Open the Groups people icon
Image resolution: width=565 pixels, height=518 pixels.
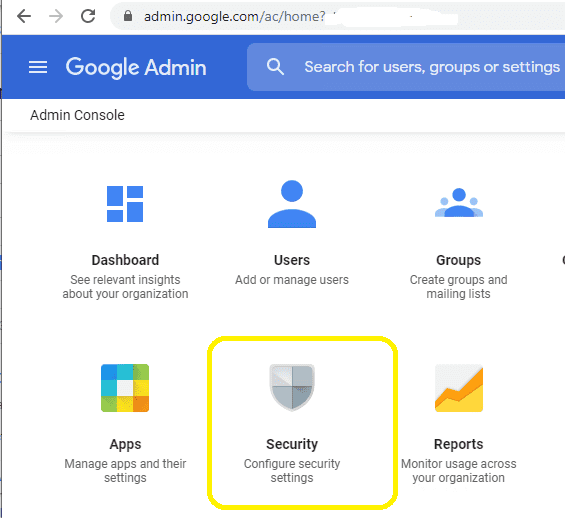pos(459,202)
